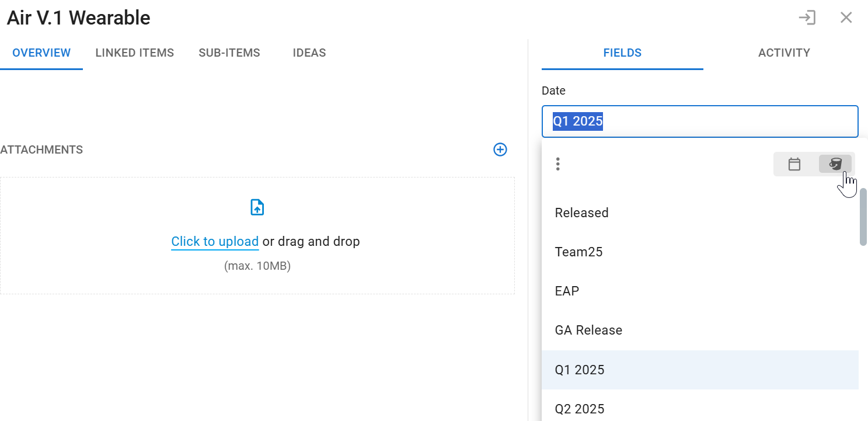The height and width of the screenshot is (421, 868).
Task: Select the Team25 option
Action: point(579,252)
